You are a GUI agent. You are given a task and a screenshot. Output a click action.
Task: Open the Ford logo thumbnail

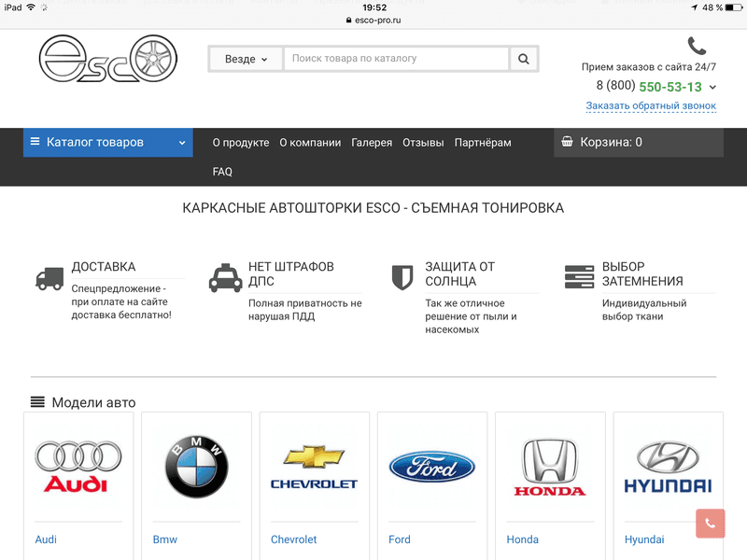click(432, 467)
